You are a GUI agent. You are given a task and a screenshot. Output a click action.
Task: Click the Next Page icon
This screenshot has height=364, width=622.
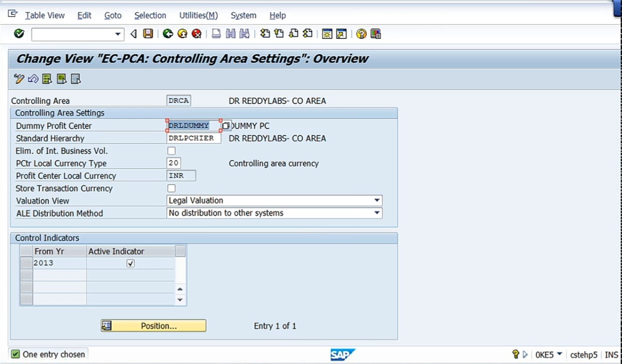pyautogui.click(x=294, y=34)
